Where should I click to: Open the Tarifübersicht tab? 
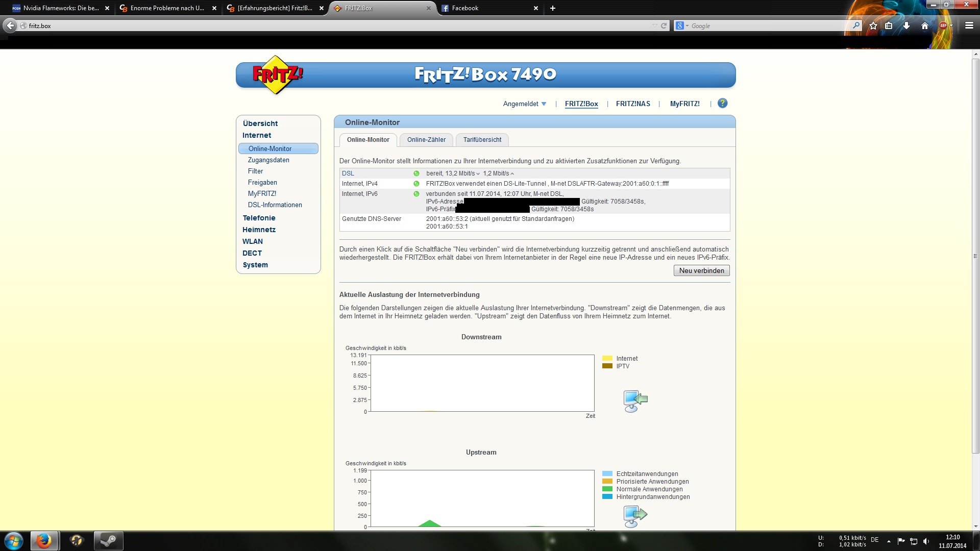[x=482, y=140]
